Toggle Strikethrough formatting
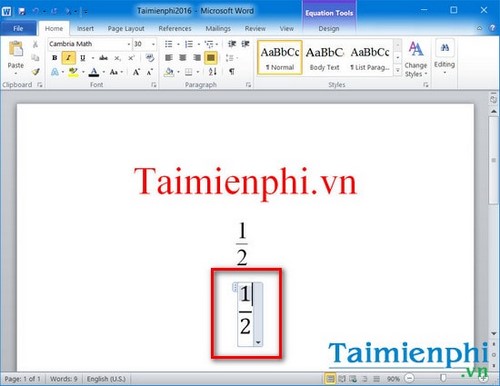Image resolution: width=500 pixels, height=386 pixels. [103, 58]
